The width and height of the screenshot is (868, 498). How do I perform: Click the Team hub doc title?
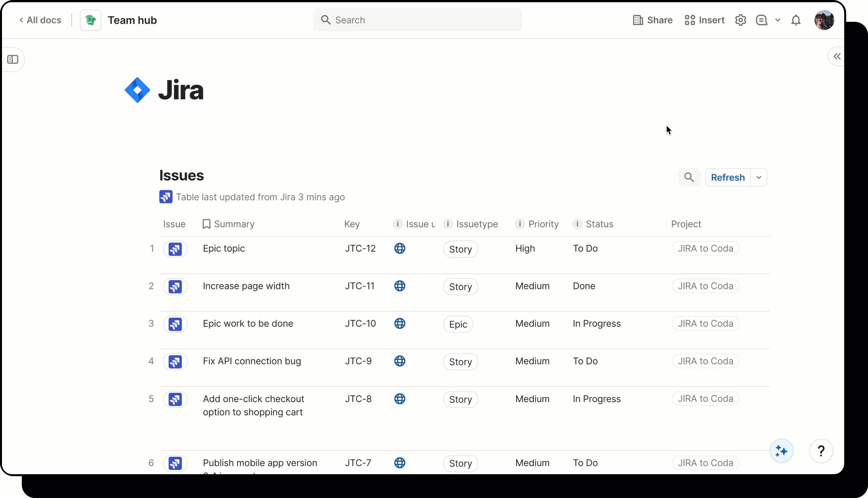point(132,20)
